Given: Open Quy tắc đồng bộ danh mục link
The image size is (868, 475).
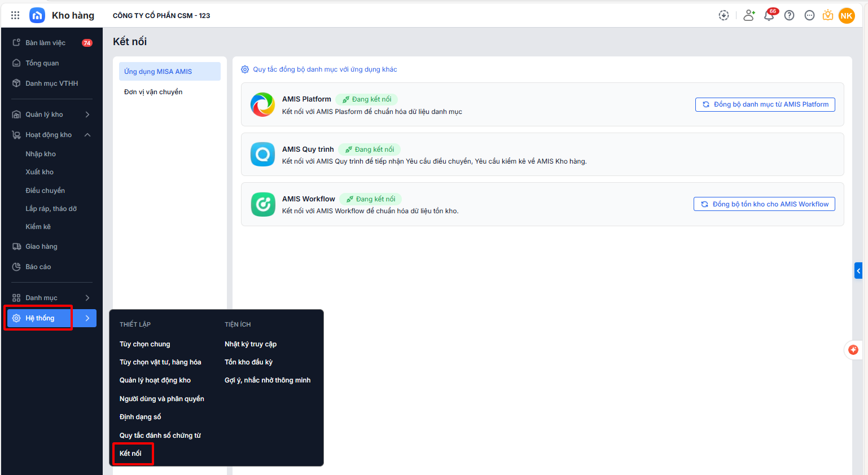Looking at the screenshot, I should click(x=325, y=69).
